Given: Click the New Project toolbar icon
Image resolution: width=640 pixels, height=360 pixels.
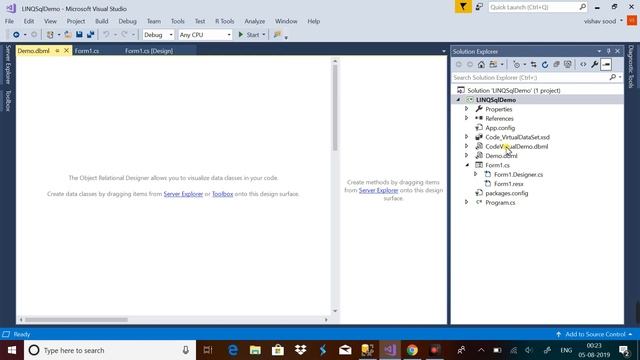Looking at the screenshot, I should pyautogui.click(x=50, y=35).
